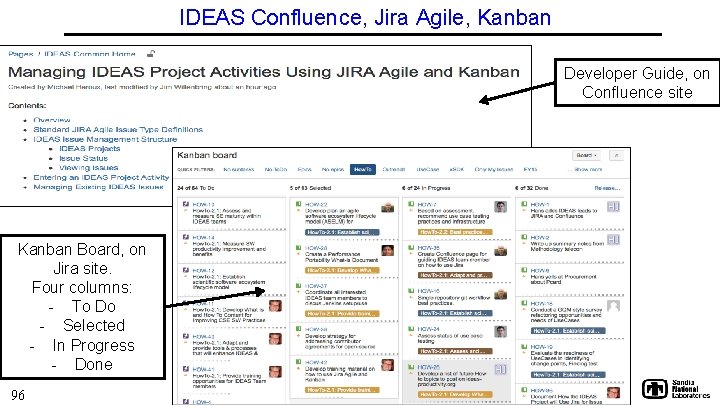Viewport: 720px width, 405px height.
Task: Click the green story icon on card HOW-22
Action: point(298,204)
